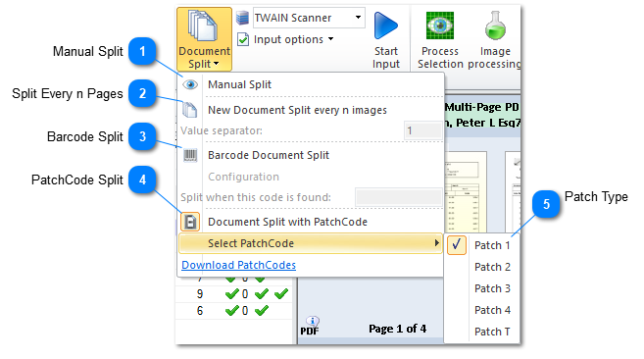Click the Barcode Document Split barcode icon
Viewport: 644px width, 359px height.
click(190, 155)
